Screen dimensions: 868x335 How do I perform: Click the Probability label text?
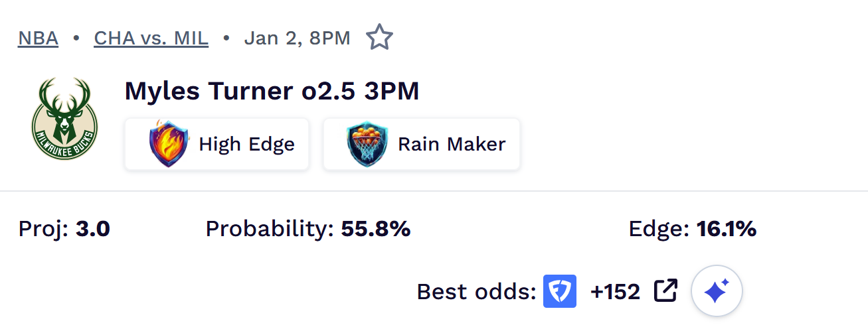[x=269, y=229]
